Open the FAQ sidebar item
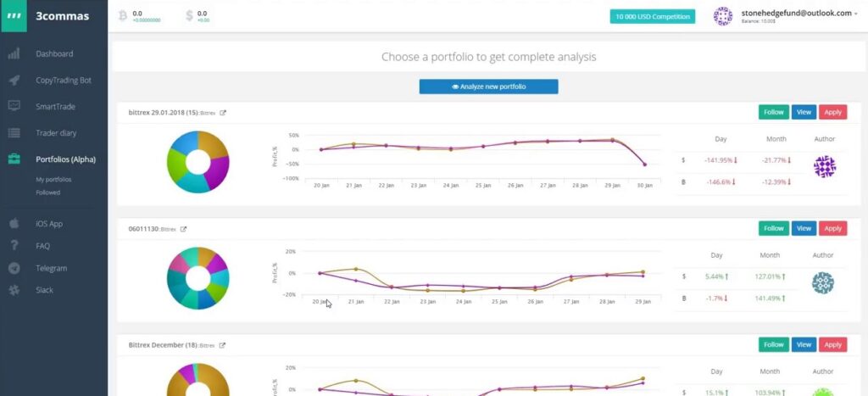This screenshot has height=396, width=868. tap(42, 246)
